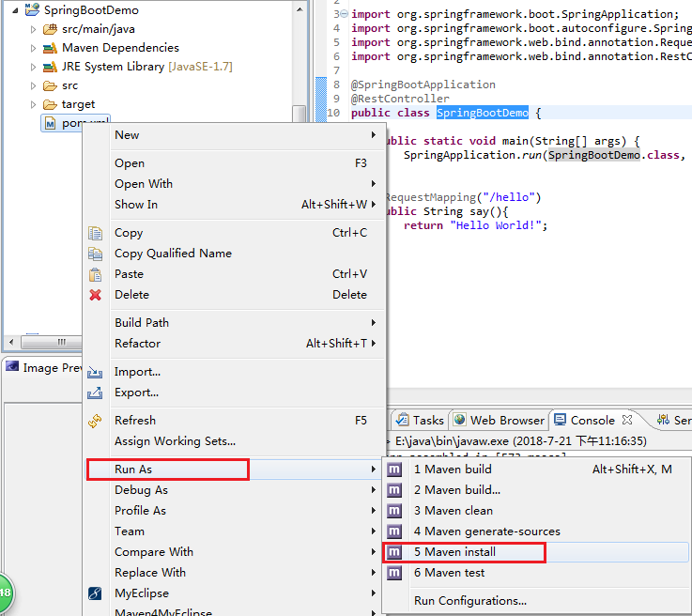The image size is (692, 616).
Task: Expand the Maven Dependencies node
Action: (x=34, y=48)
